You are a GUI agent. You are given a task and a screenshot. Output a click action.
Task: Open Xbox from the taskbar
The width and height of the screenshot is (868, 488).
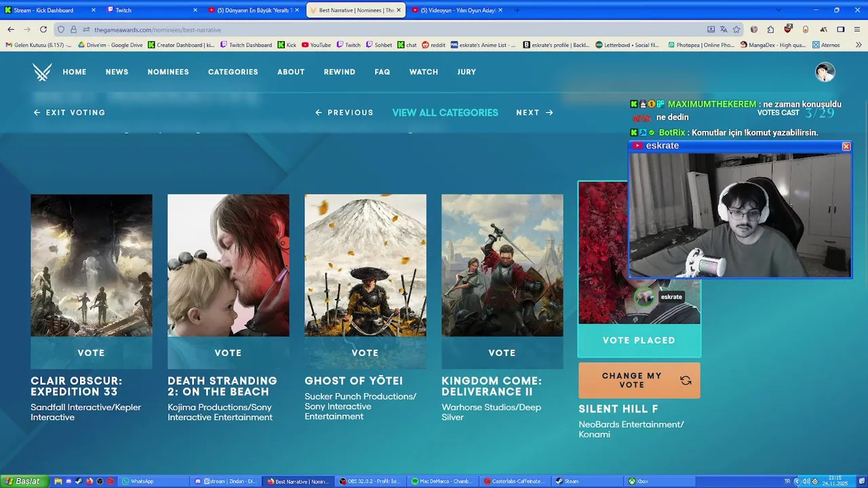point(660,481)
